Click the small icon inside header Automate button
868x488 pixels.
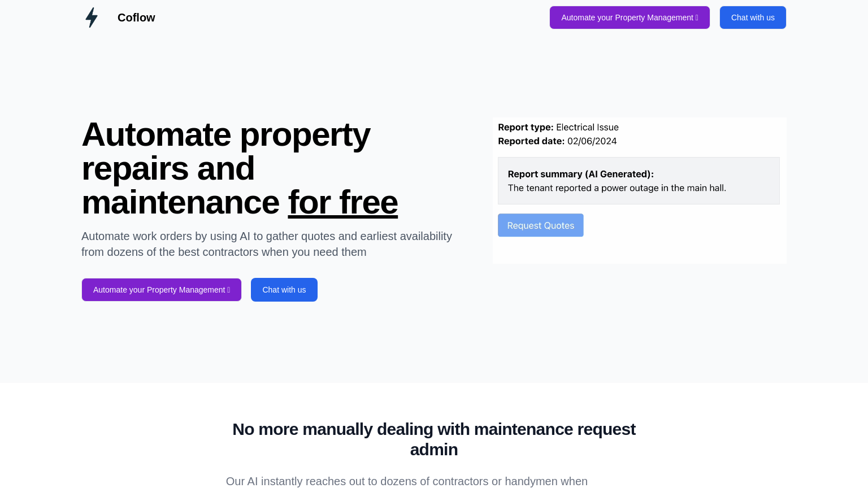pyautogui.click(x=697, y=18)
